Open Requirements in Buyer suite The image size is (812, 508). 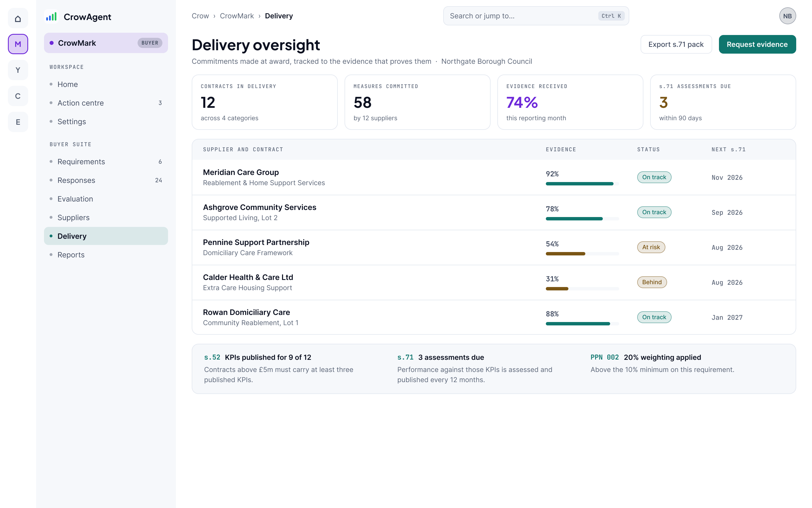click(106, 162)
